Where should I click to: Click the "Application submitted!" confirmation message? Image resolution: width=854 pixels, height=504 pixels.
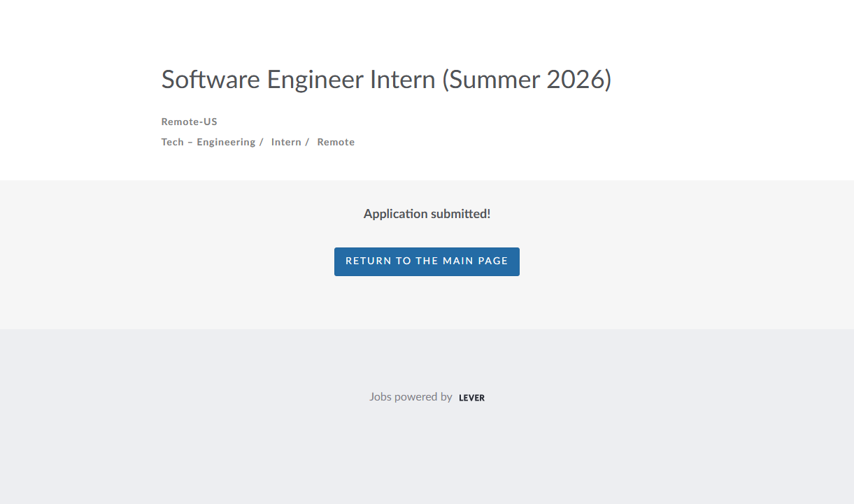pos(427,214)
